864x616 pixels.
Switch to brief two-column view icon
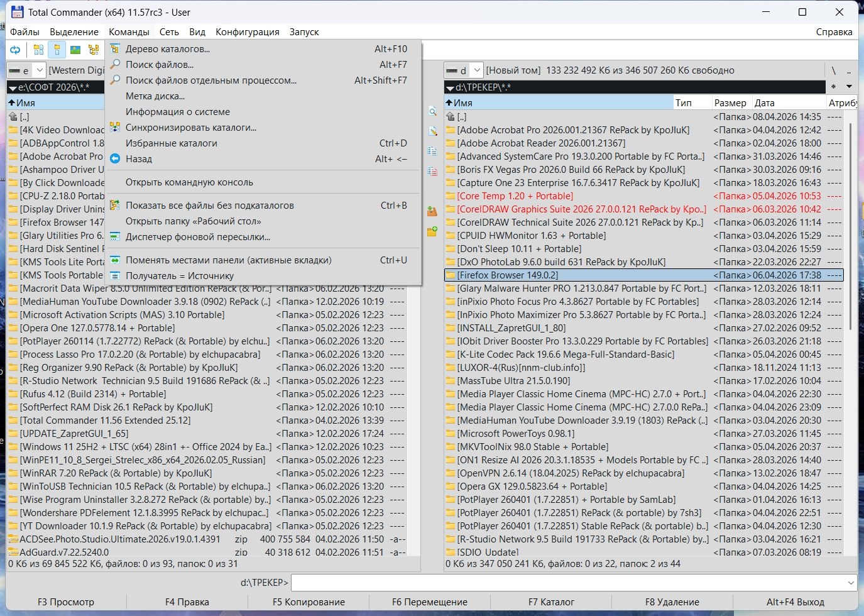38,50
